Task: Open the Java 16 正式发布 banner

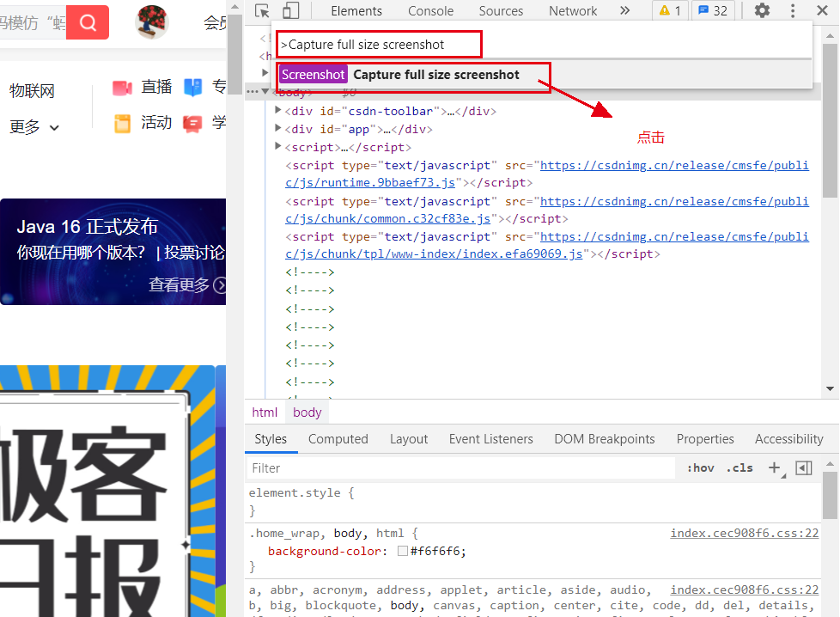Action: tap(113, 252)
